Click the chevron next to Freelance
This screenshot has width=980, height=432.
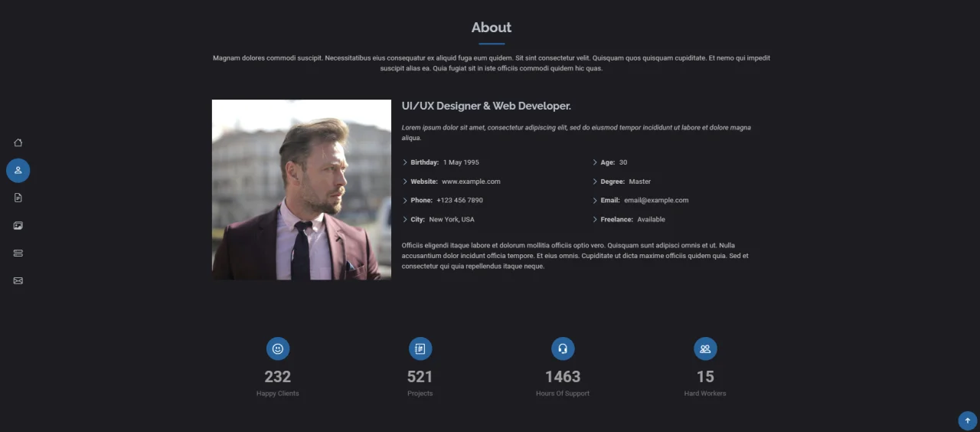[595, 220]
